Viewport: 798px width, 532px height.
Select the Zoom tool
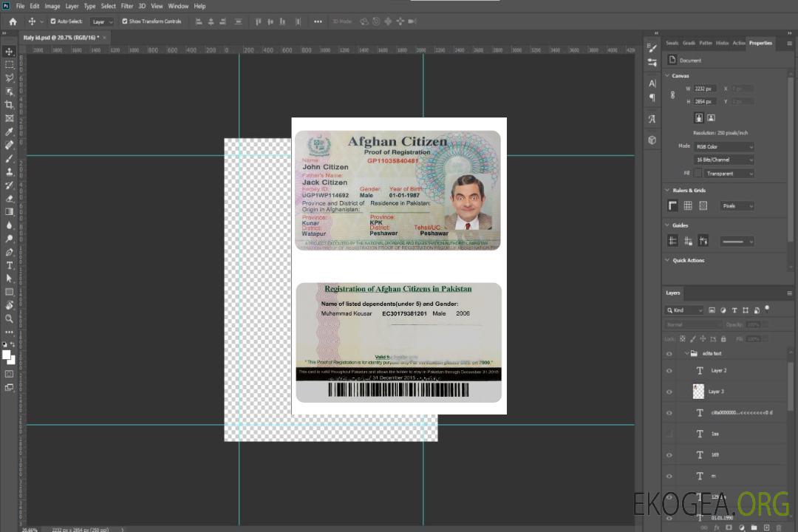(x=9, y=318)
